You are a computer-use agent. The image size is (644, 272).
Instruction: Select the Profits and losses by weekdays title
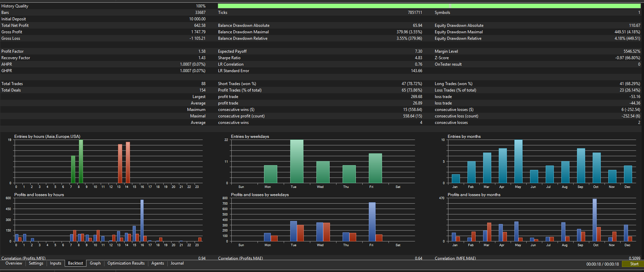click(260, 195)
